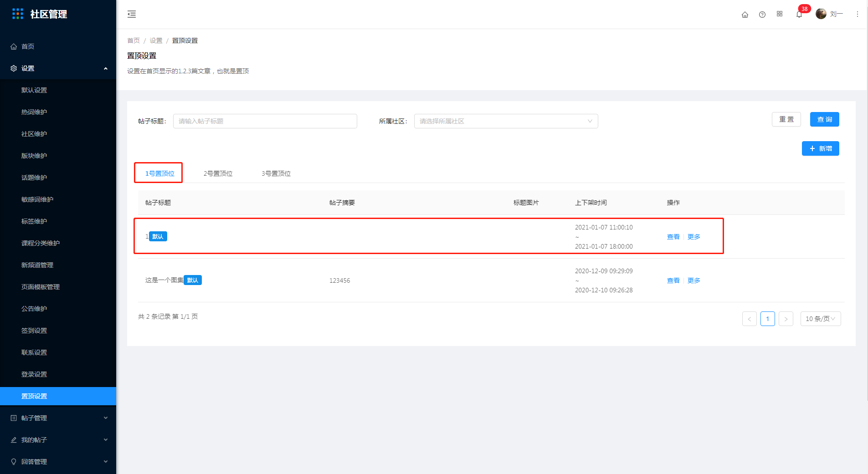Click 更多 for the 这是一个图集 row

click(693, 280)
